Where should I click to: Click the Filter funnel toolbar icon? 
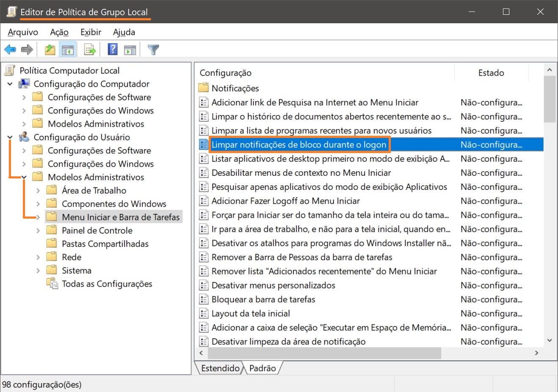153,49
